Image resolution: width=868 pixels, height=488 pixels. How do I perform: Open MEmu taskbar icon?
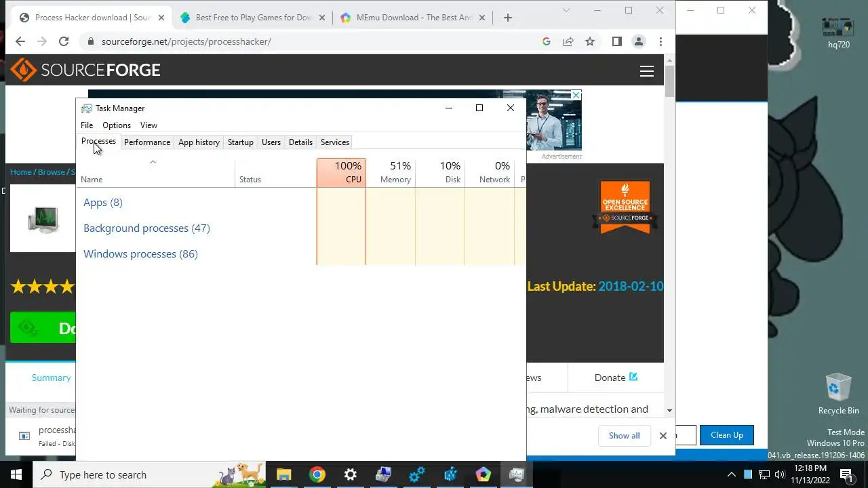click(484, 474)
